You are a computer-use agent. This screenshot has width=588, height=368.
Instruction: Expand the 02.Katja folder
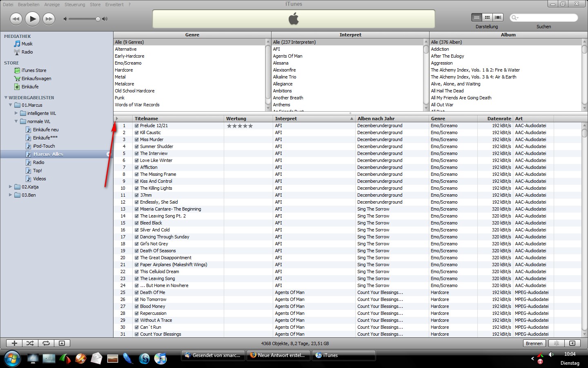pyautogui.click(x=11, y=187)
